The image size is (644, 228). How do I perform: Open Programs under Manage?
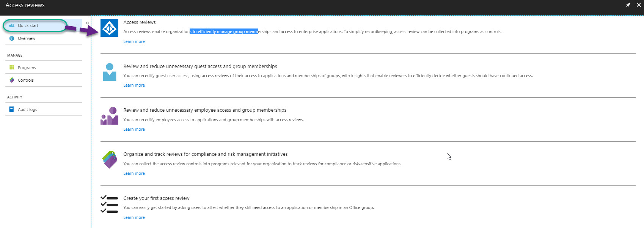[44, 68]
